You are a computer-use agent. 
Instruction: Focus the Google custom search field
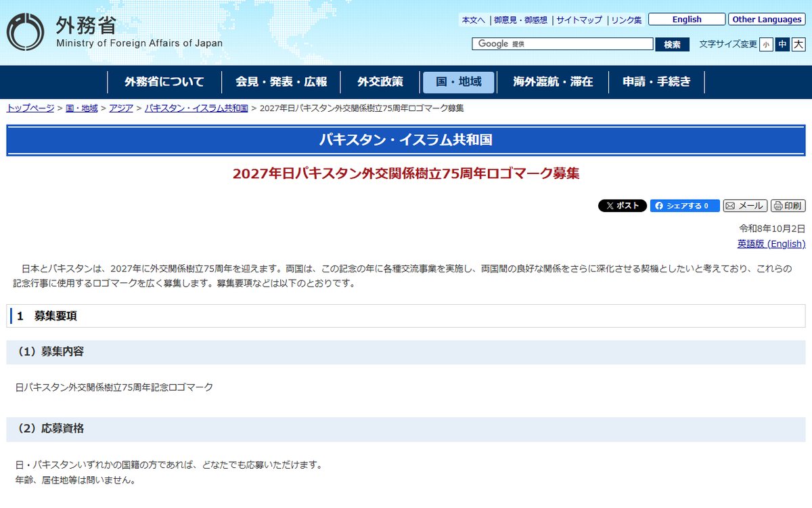562,44
